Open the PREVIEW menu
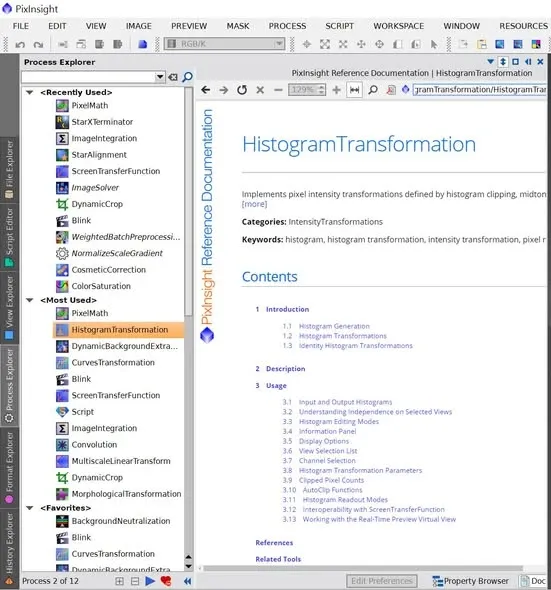The image size is (551, 590). click(x=189, y=26)
